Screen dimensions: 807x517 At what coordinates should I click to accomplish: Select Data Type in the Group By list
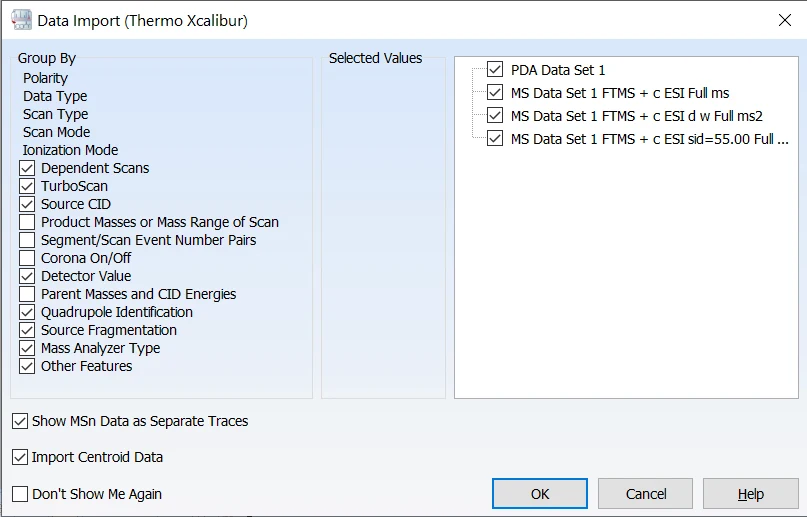55,96
